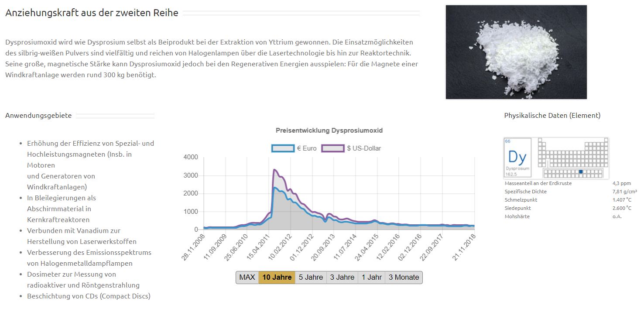Open the dysprosium oxide powder photo

coord(516,52)
